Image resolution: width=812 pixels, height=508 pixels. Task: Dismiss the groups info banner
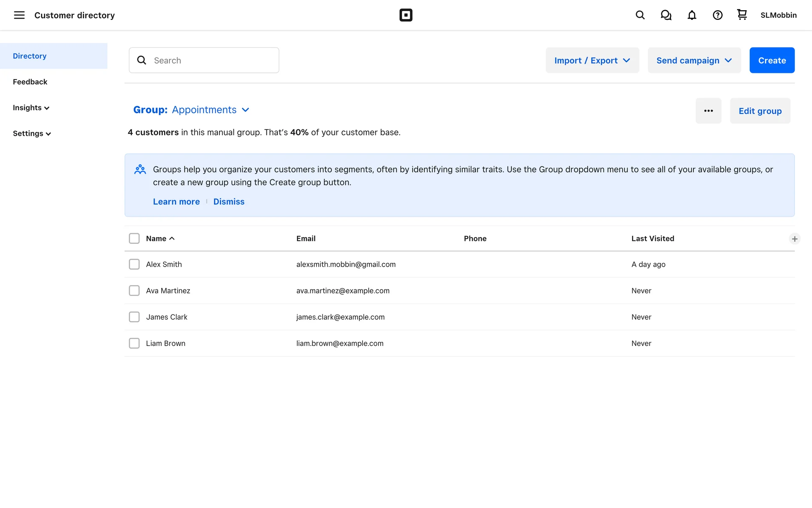(228, 202)
